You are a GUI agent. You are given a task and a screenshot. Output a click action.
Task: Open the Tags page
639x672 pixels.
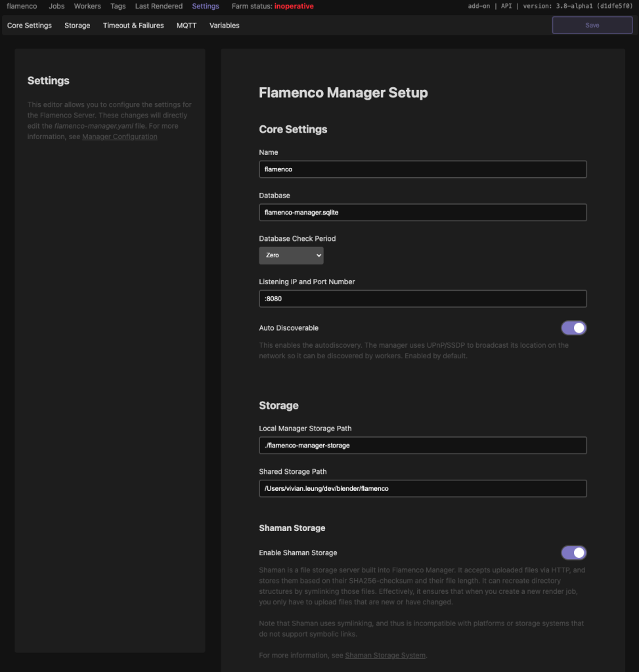118,6
